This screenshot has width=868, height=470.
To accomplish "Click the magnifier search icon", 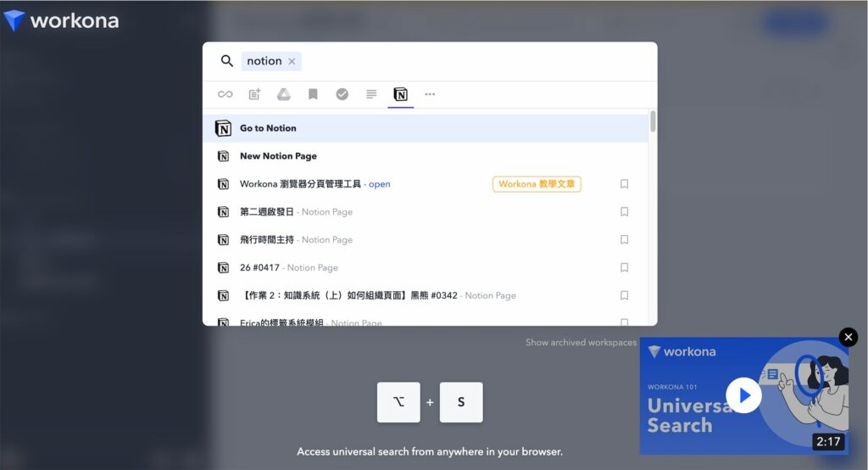I will point(227,61).
